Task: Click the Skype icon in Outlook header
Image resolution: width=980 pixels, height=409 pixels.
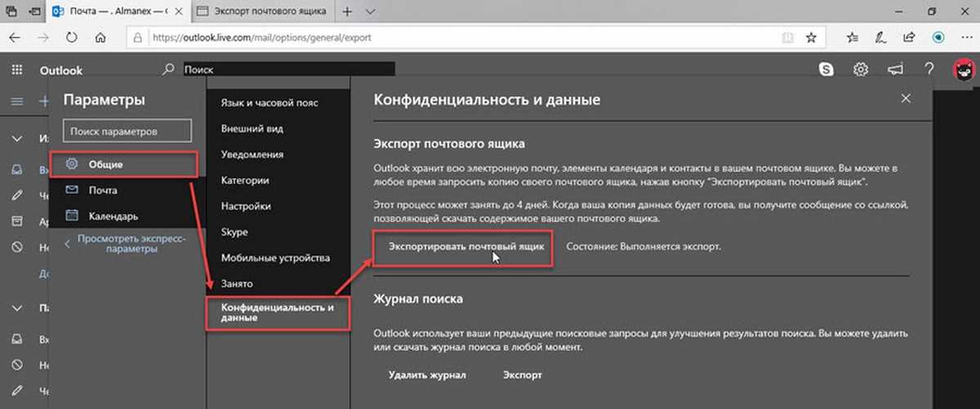Action: [826, 70]
